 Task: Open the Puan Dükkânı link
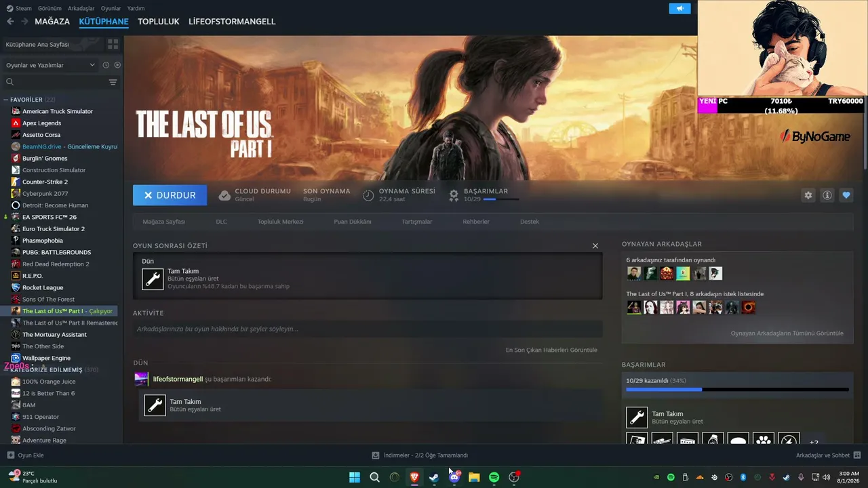(353, 222)
